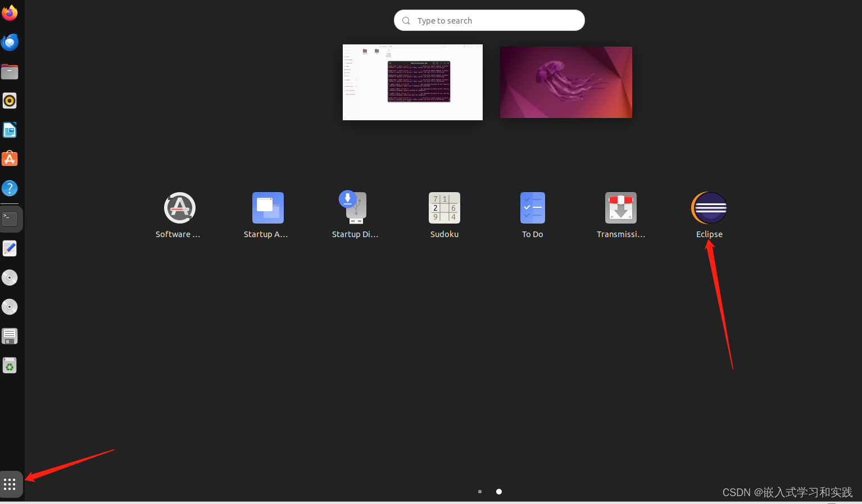The image size is (862, 504).
Task: Open Startup Applications
Action: click(267, 208)
